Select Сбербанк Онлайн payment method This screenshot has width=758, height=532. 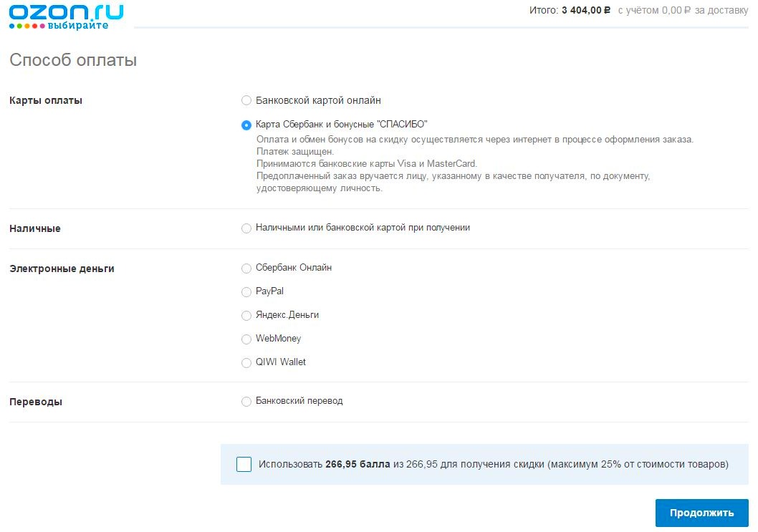(x=246, y=269)
